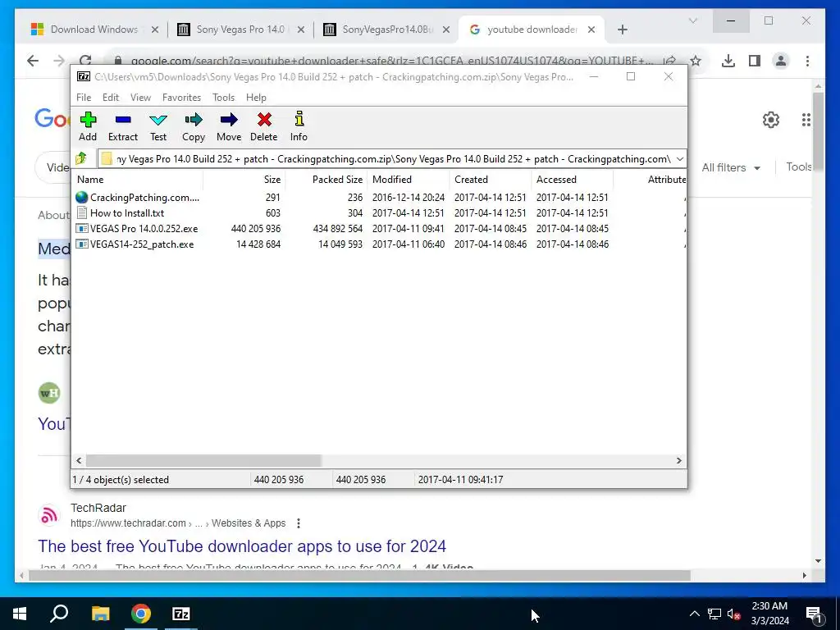The height and width of the screenshot is (630, 840).
Task: Click the network tray icon
Action: 714,614
